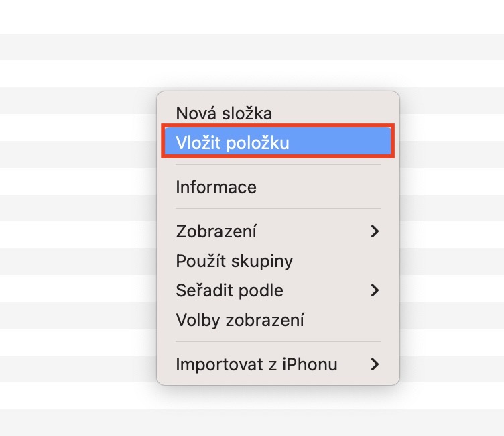504x436 pixels.
Task: Click the Importovat z iPhonu label
Action: click(256, 364)
